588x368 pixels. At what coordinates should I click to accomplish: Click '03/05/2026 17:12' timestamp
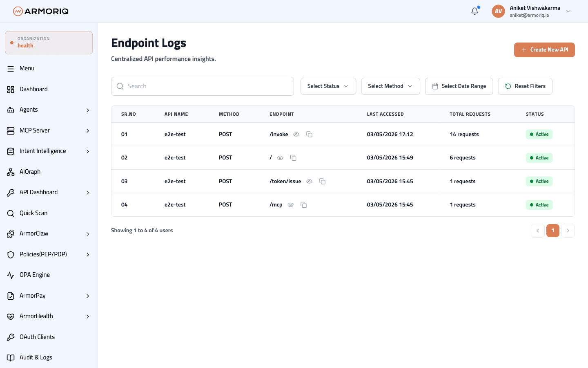pos(390,135)
